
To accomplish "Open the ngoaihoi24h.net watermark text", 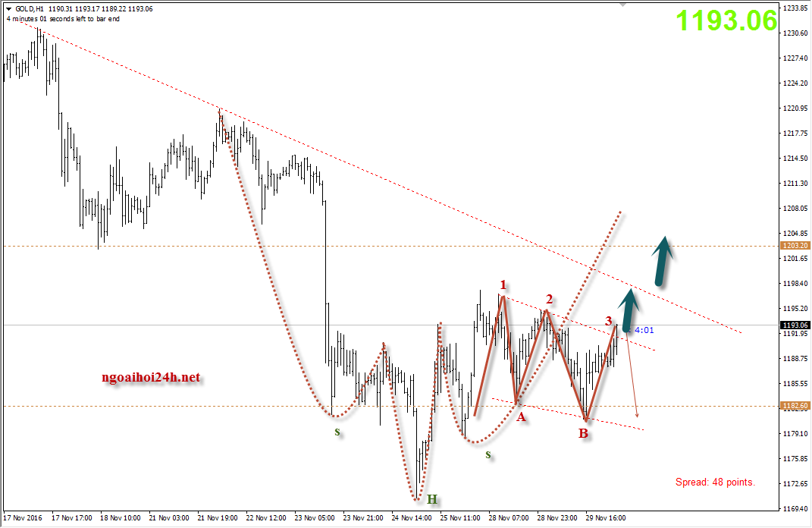I will pos(150,377).
